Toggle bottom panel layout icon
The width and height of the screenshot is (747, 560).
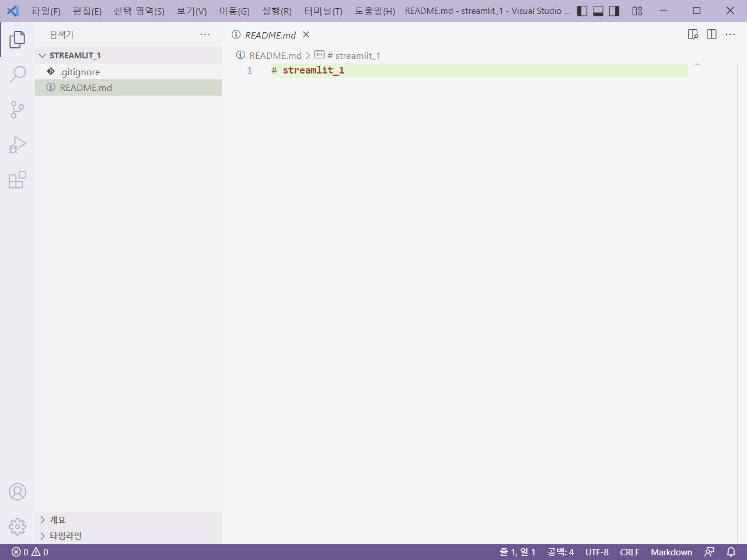click(598, 11)
